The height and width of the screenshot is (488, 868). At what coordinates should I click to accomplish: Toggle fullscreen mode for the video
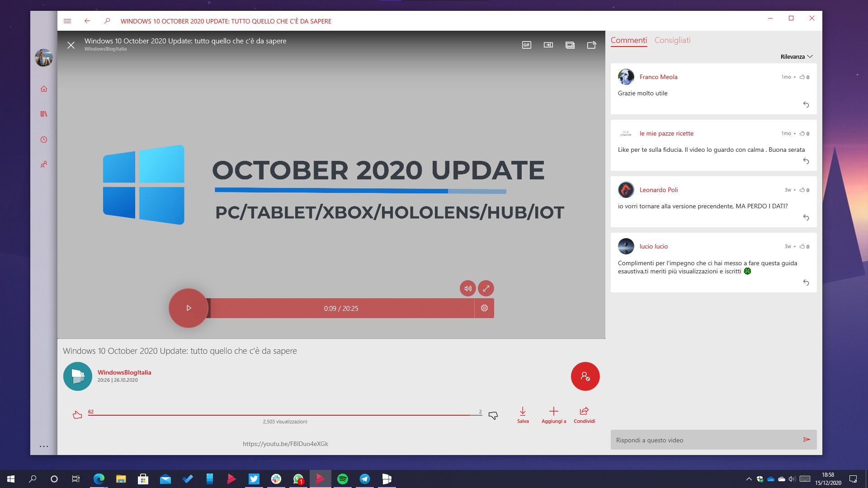(x=486, y=288)
